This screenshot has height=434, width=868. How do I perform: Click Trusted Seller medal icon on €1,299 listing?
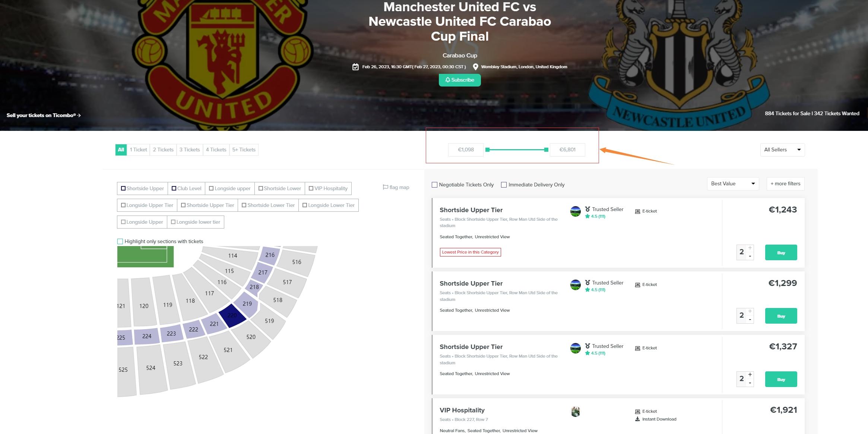587,283
